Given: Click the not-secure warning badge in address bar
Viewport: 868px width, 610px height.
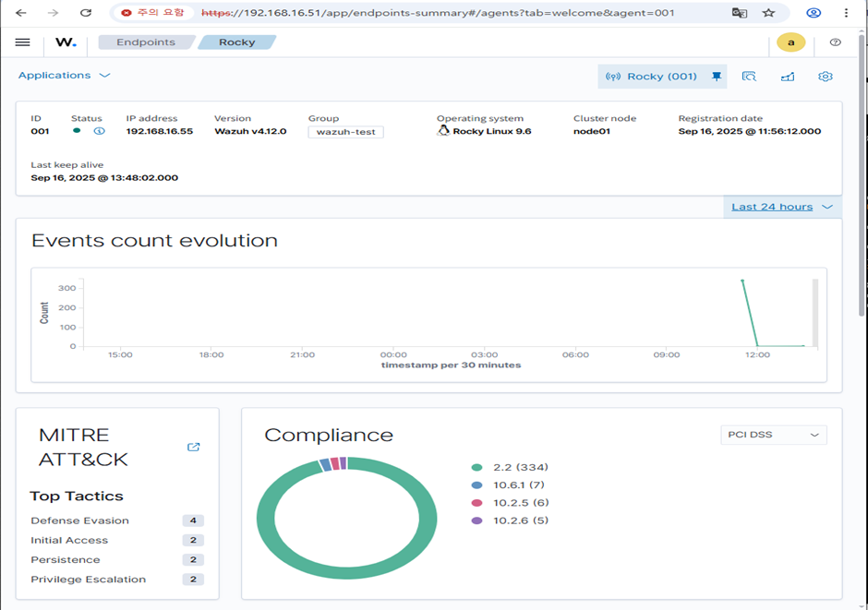Looking at the screenshot, I should coord(152,12).
